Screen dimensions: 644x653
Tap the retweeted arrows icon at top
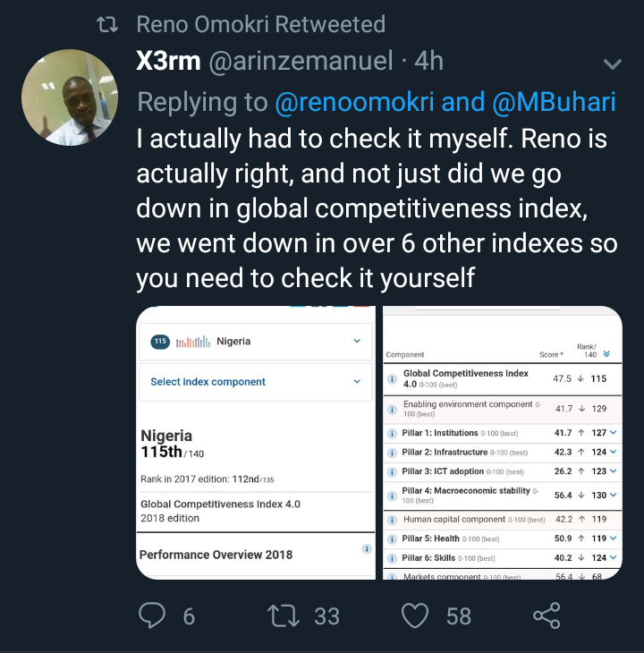[x=107, y=24]
